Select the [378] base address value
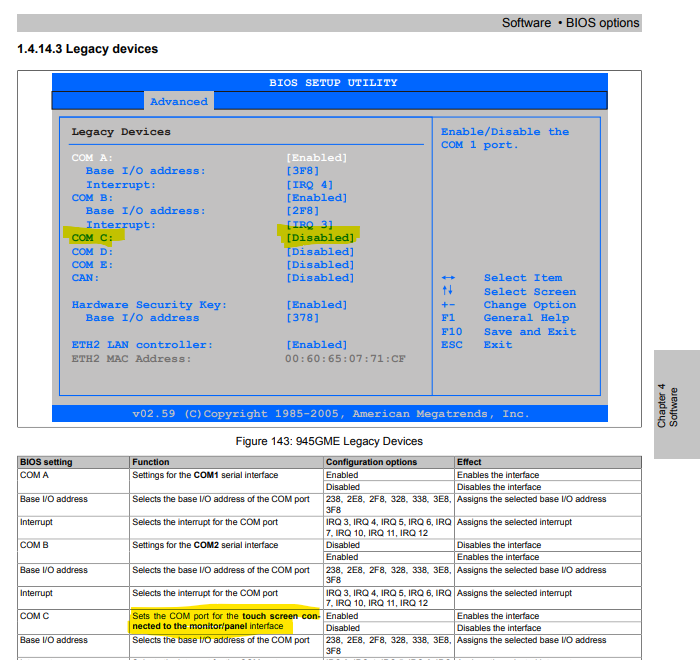 [x=303, y=318]
